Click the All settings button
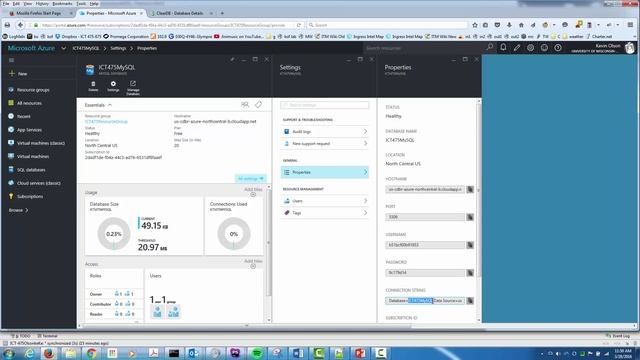The width and height of the screenshot is (640, 360). pos(251,178)
